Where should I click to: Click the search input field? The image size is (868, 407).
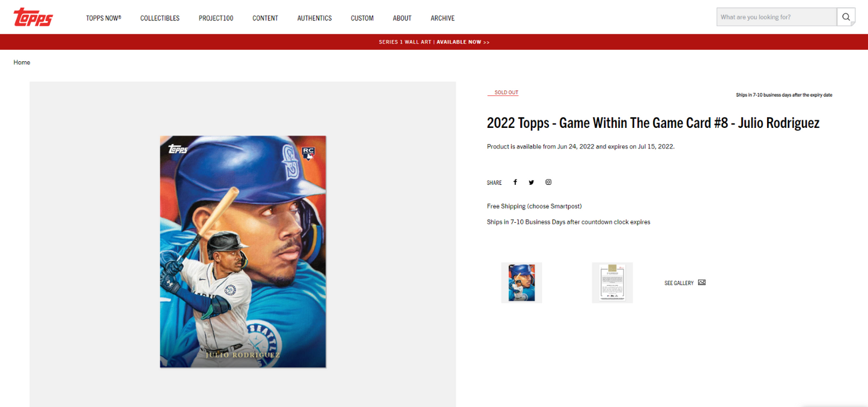[x=777, y=17]
